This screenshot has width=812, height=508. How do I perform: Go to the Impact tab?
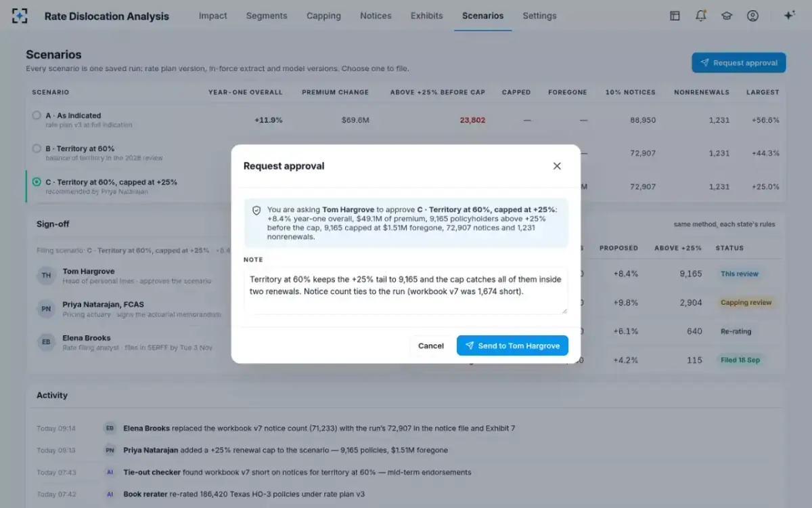click(213, 16)
